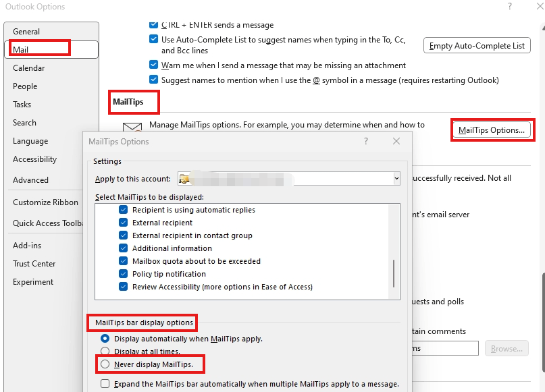Screen dimensions: 545x392
Task: Select Display automatically when MailTips apply
Action: 105,339
